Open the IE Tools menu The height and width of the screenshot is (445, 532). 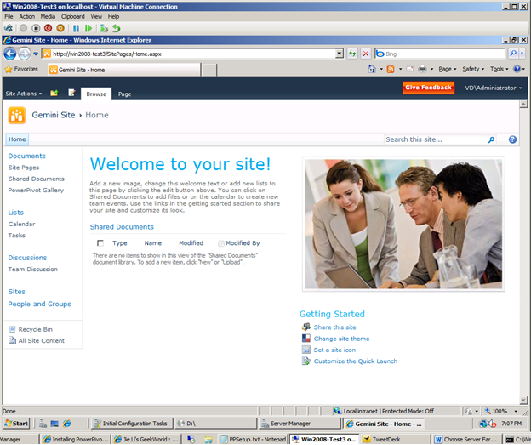pyautogui.click(x=499, y=69)
